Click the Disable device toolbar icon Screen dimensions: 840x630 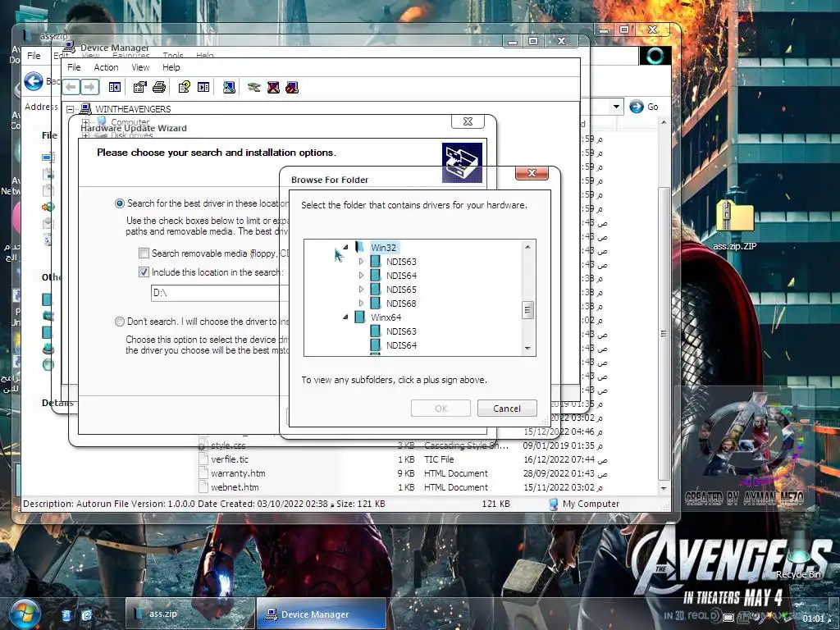(292, 87)
